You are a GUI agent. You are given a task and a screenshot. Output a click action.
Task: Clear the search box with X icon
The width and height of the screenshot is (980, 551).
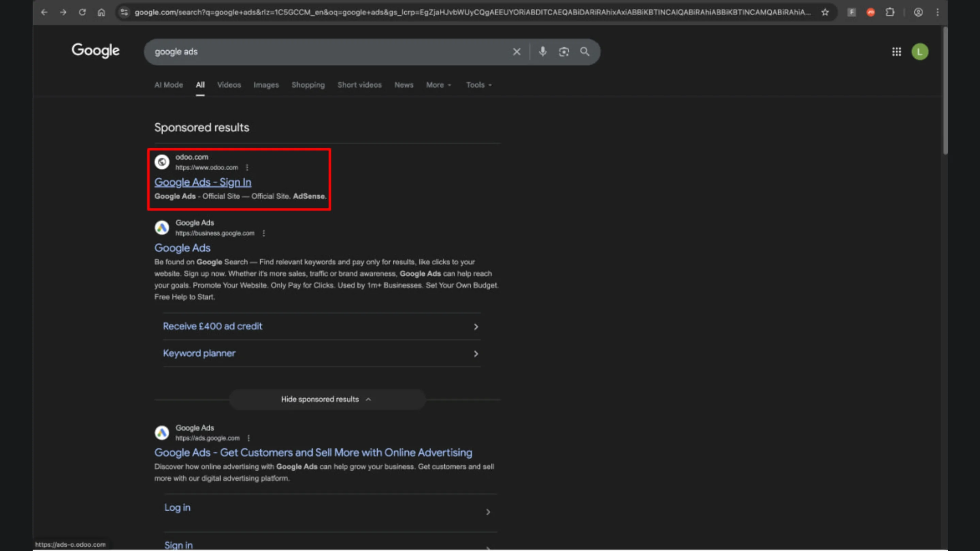tap(516, 52)
